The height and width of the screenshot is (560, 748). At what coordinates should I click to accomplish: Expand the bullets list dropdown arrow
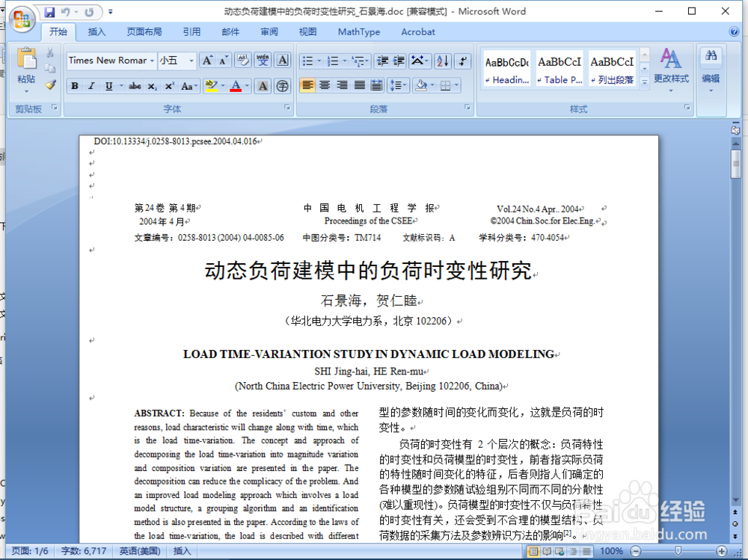pyautogui.click(x=319, y=61)
